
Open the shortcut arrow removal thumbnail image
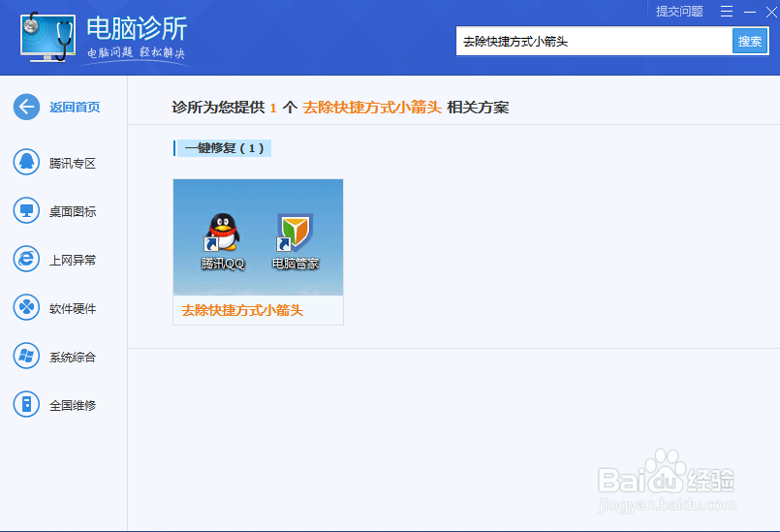point(258,236)
